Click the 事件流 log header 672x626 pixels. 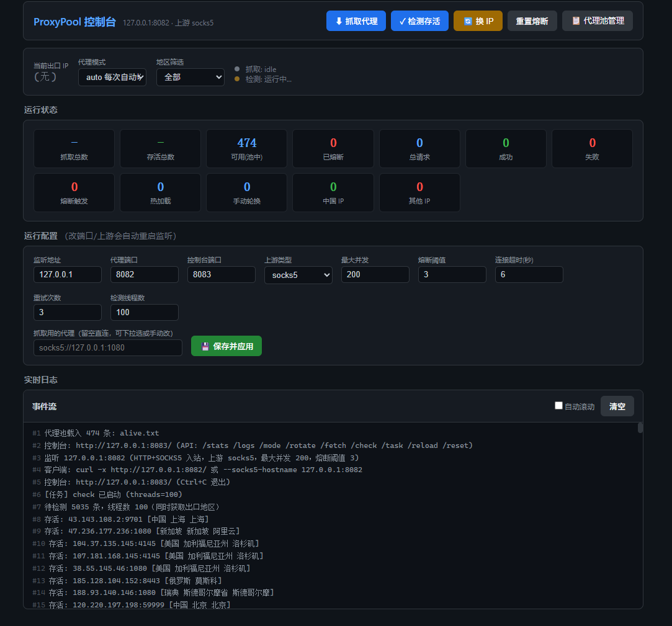[x=45, y=406]
